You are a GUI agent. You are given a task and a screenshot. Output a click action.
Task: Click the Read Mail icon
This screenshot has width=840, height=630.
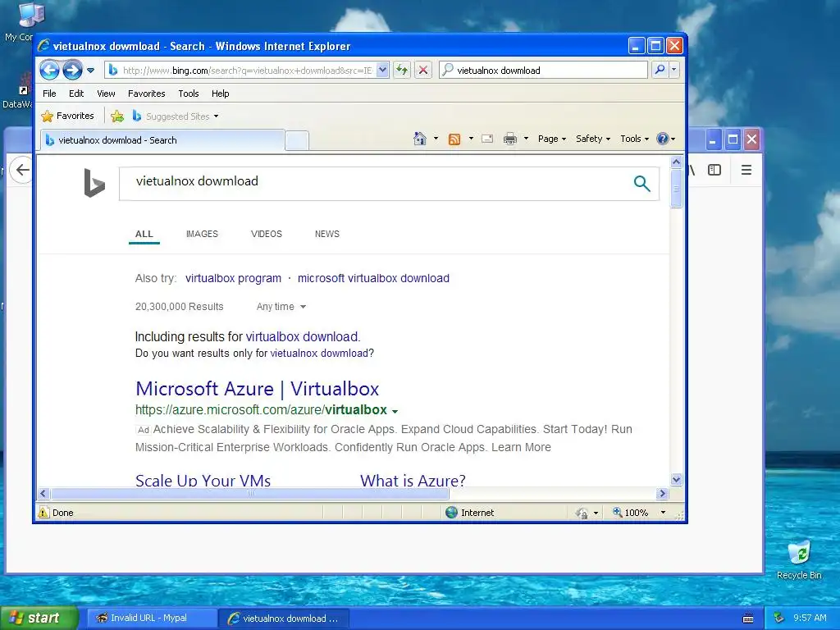pos(487,139)
